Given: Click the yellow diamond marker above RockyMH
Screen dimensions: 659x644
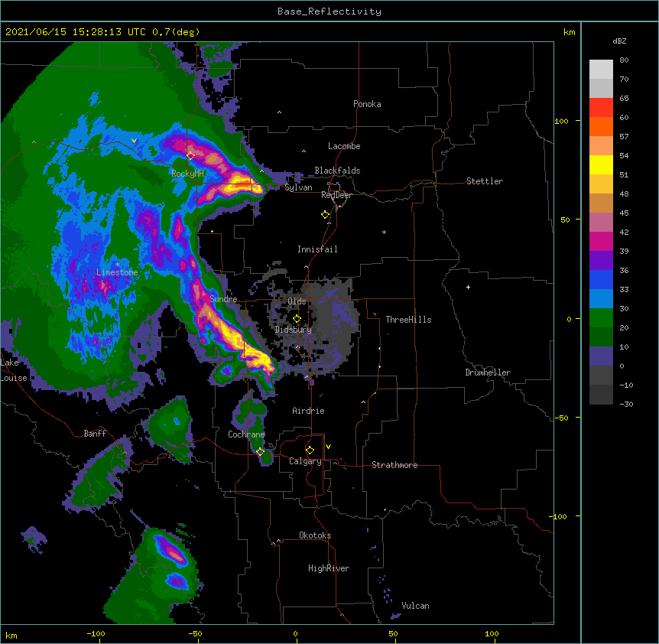Looking at the screenshot, I should [x=190, y=156].
